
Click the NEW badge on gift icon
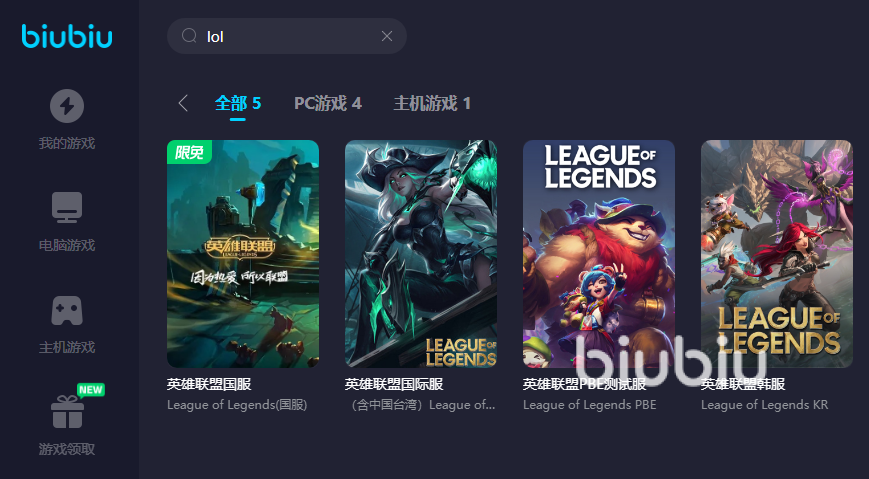click(x=91, y=390)
